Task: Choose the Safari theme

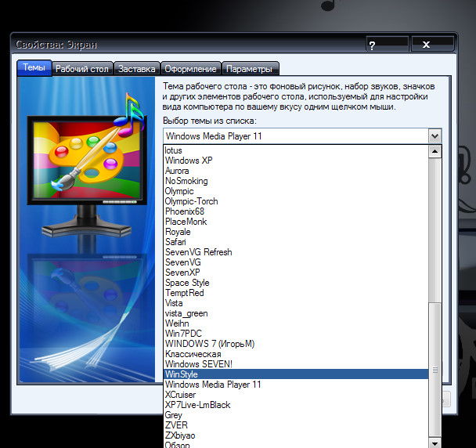Action: pyautogui.click(x=296, y=242)
